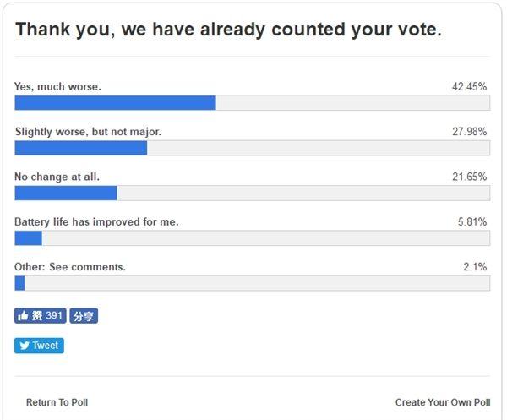
Task: Select the "Other: See comments." label text
Action: [x=70, y=267]
